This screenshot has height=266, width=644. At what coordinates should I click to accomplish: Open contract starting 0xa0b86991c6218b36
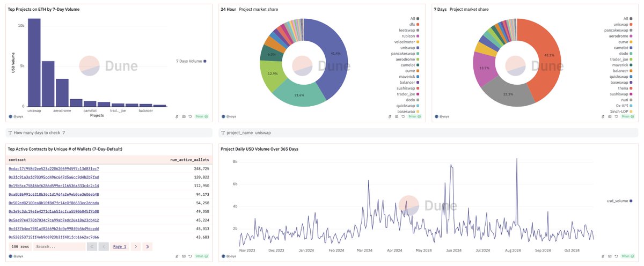[54, 194]
